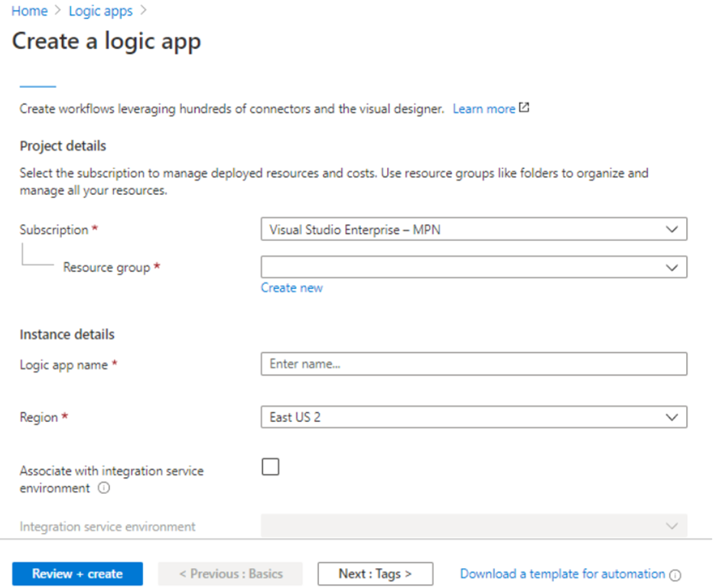The height and width of the screenshot is (588, 719).
Task: Click external link icon beside Learn more
Action: (524, 108)
